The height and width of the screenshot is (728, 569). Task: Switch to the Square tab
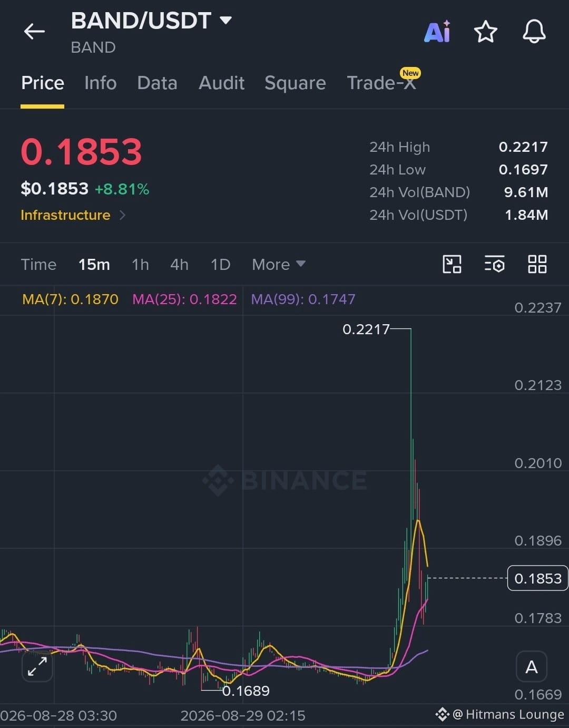click(295, 83)
